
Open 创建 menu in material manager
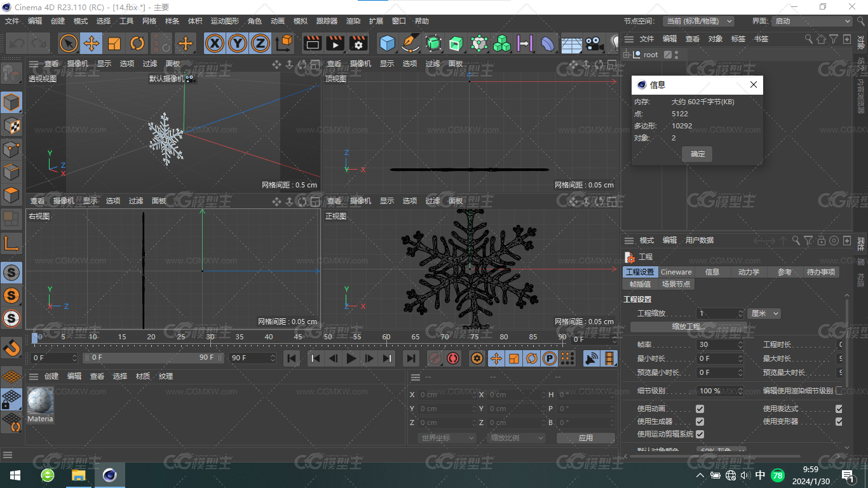click(x=51, y=376)
